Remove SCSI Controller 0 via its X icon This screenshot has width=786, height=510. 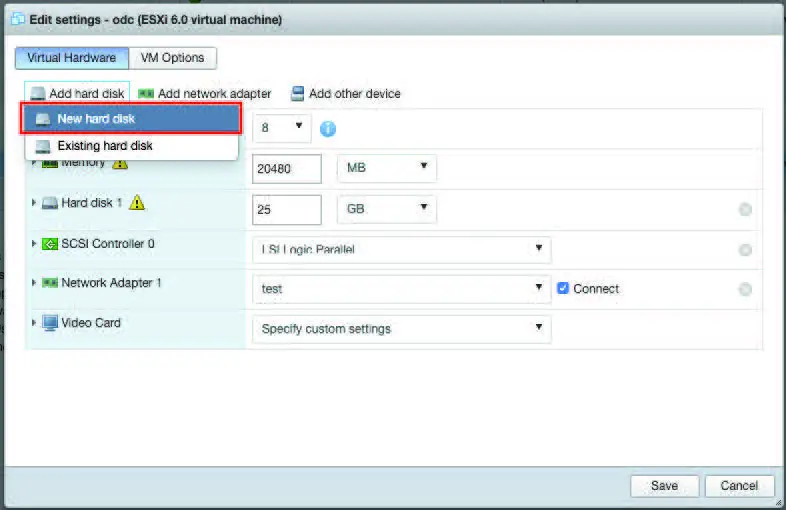(x=745, y=249)
